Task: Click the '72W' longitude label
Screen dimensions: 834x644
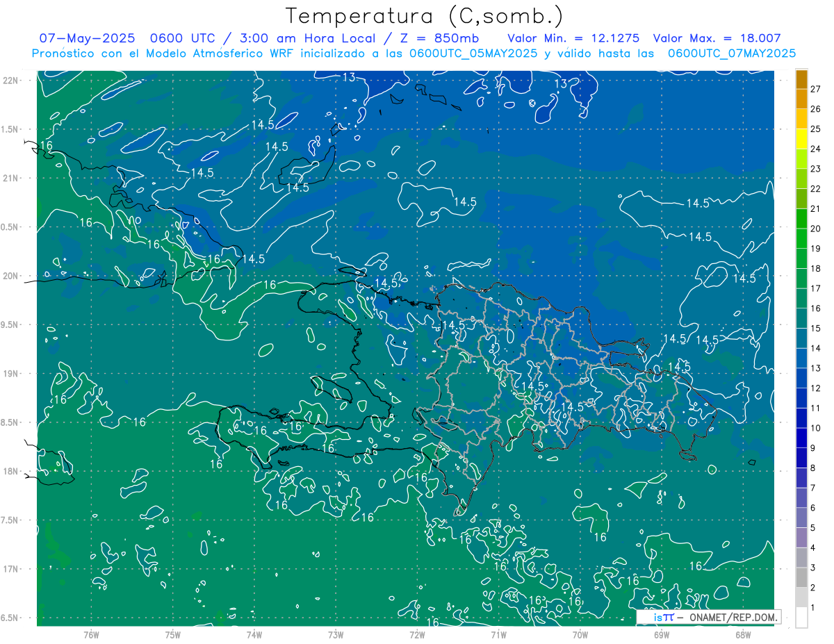Action: (x=417, y=634)
